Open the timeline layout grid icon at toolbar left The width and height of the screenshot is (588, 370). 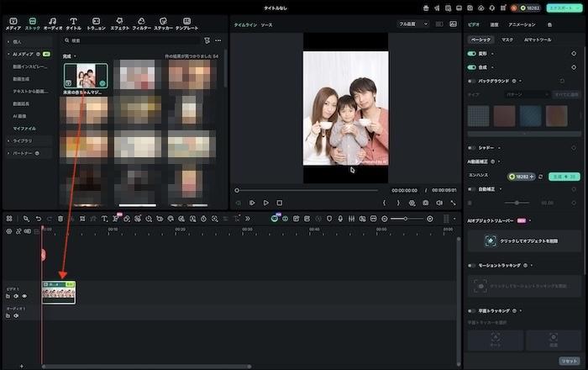9,219
